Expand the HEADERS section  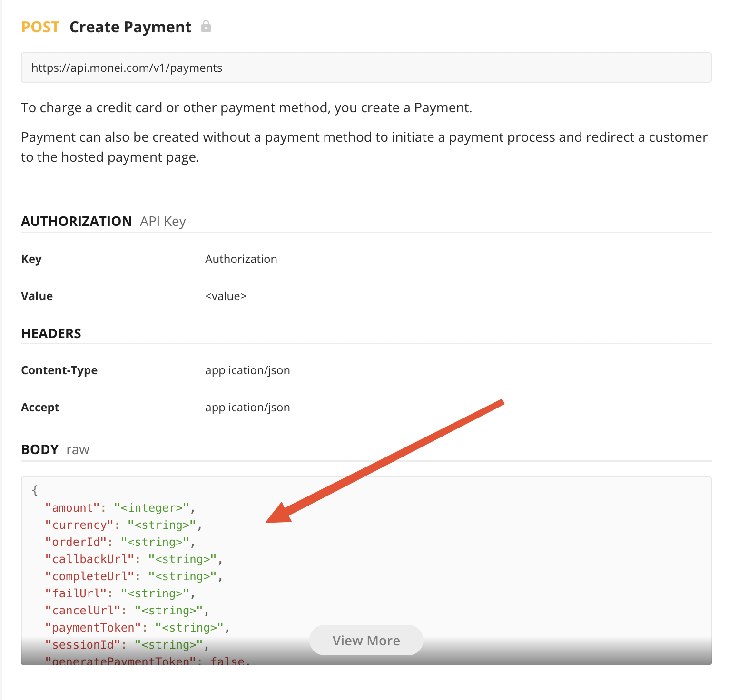(x=51, y=333)
